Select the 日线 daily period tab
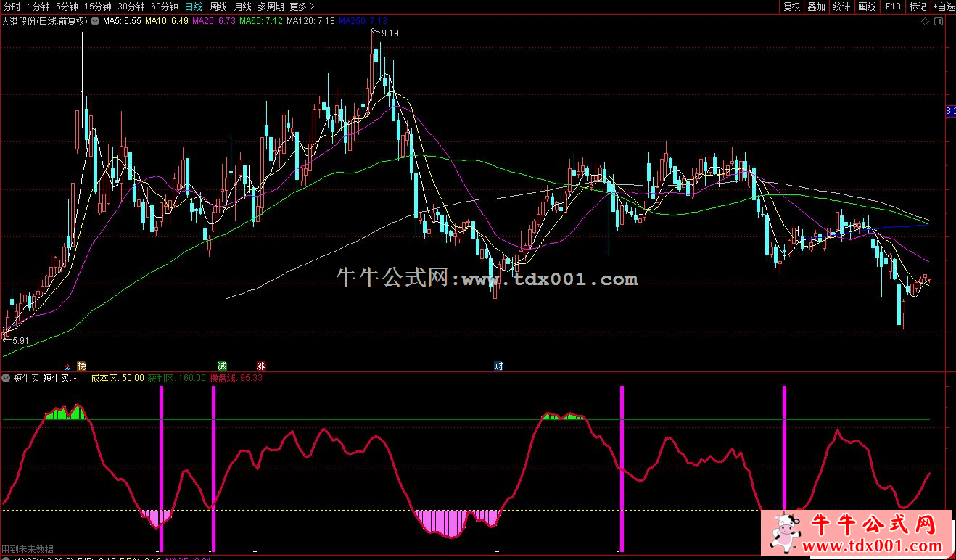Image resolution: width=956 pixels, height=560 pixels. point(194,7)
